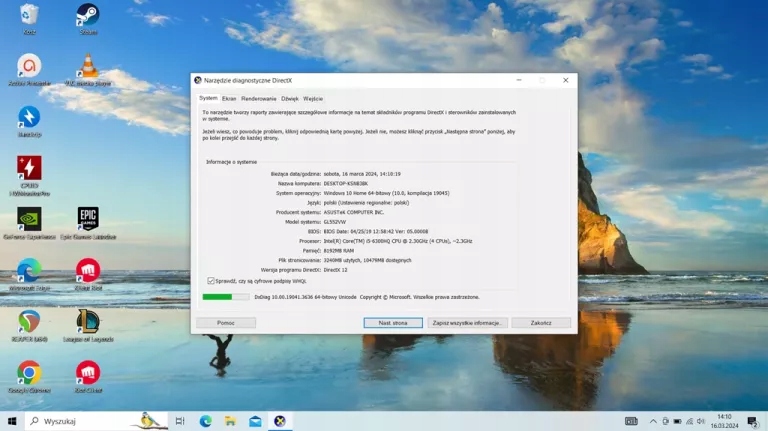This screenshot has height=431, width=768.
Task: Click the Zakończ button
Action: pos(541,323)
